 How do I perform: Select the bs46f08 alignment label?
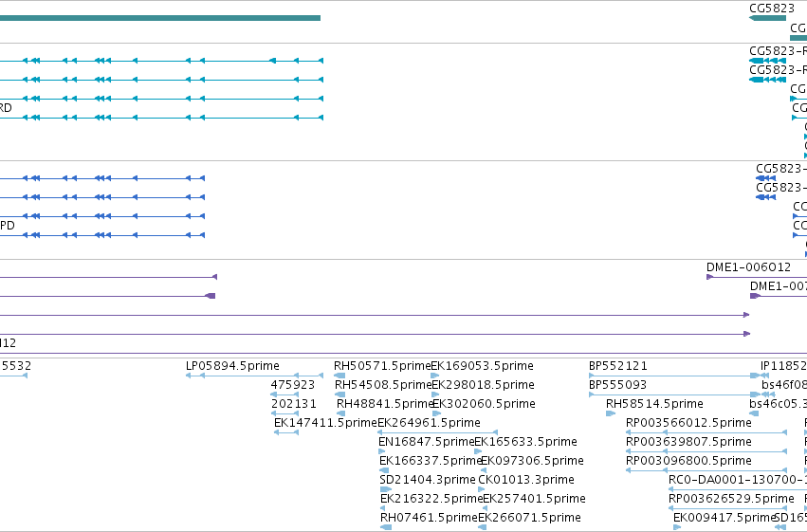[x=784, y=385]
